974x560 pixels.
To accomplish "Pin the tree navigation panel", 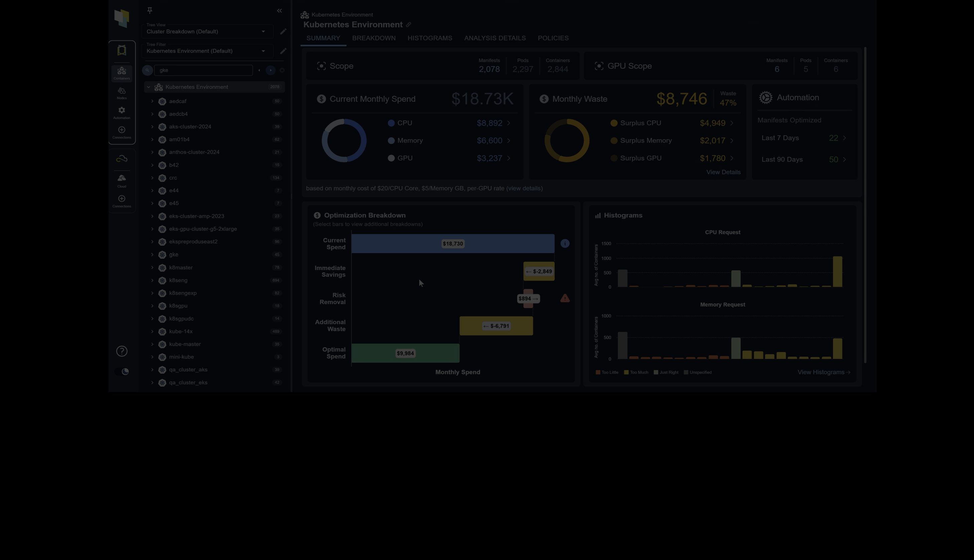I will point(150,10).
